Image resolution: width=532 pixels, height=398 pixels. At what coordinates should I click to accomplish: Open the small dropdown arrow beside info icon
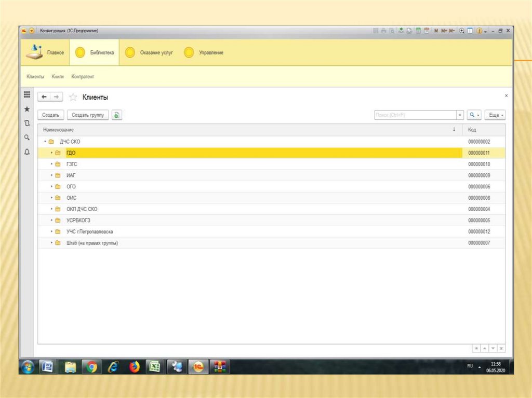[x=486, y=32]
